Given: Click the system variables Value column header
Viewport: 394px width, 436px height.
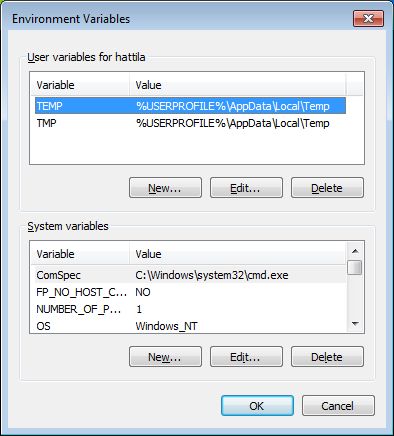Looking at the screenshot, I should point(237,254).
